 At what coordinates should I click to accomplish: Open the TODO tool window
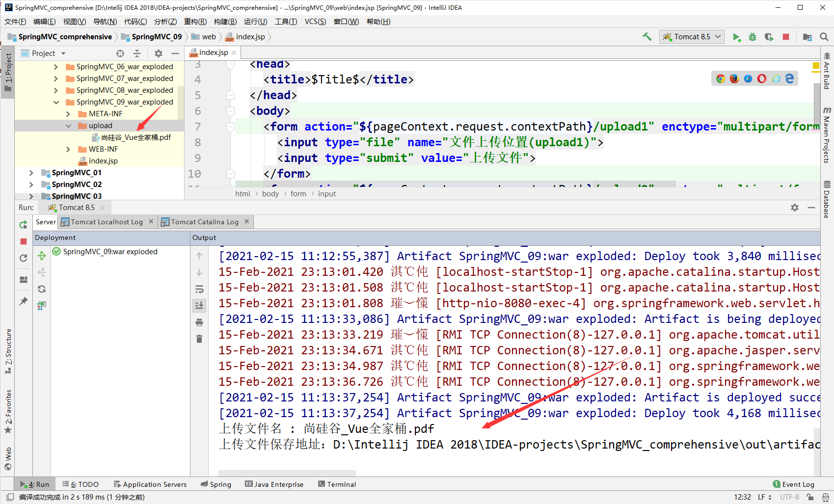[x=80, y=484]
